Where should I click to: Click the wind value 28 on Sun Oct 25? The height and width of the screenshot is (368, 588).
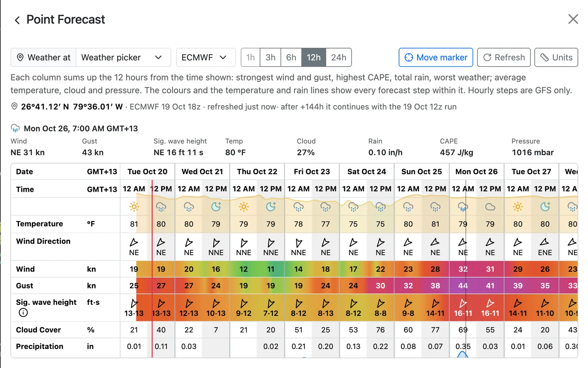[435, 269]
